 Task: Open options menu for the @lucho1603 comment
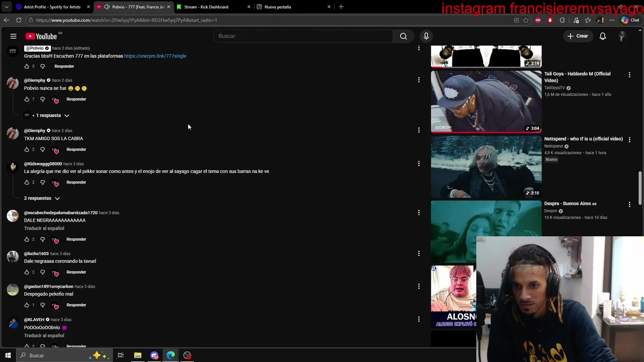click(419, 253)
